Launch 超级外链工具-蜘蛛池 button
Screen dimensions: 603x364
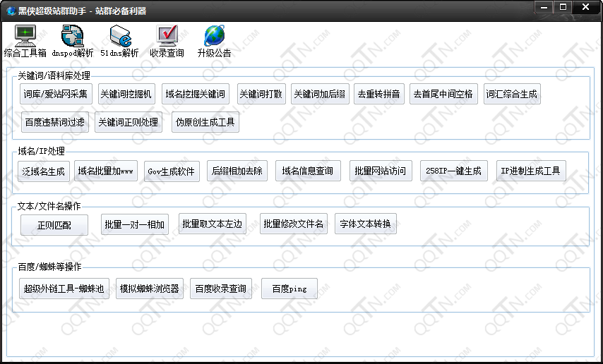point(64,289)
